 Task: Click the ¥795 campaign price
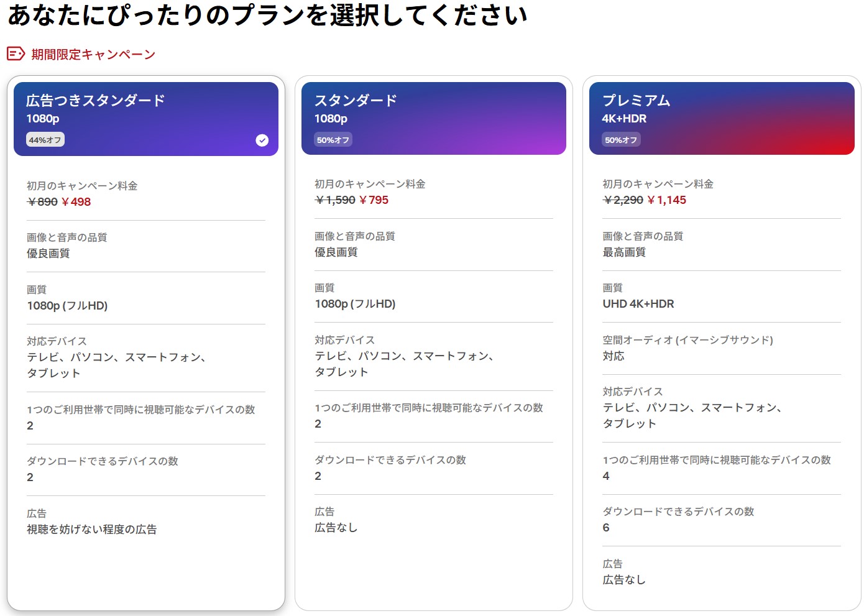click(374, 200)
